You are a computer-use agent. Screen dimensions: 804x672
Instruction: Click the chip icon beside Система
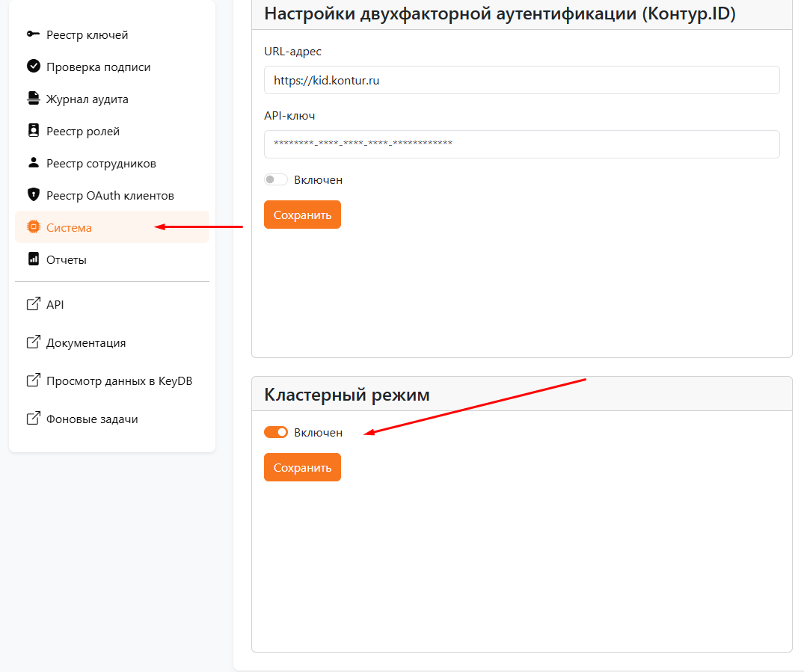click(x=34, y=227)
